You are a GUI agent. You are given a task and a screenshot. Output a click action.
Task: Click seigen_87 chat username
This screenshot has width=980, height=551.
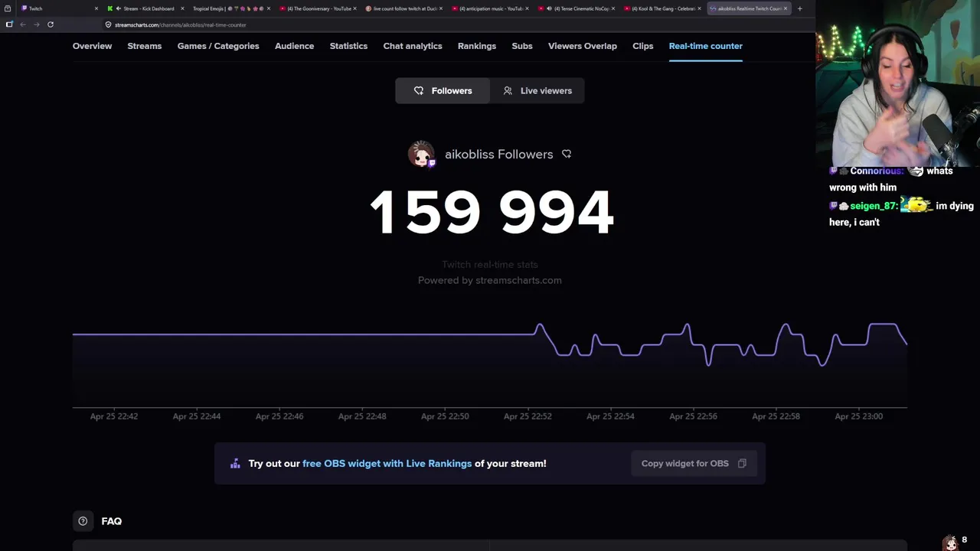coord(873,206)
